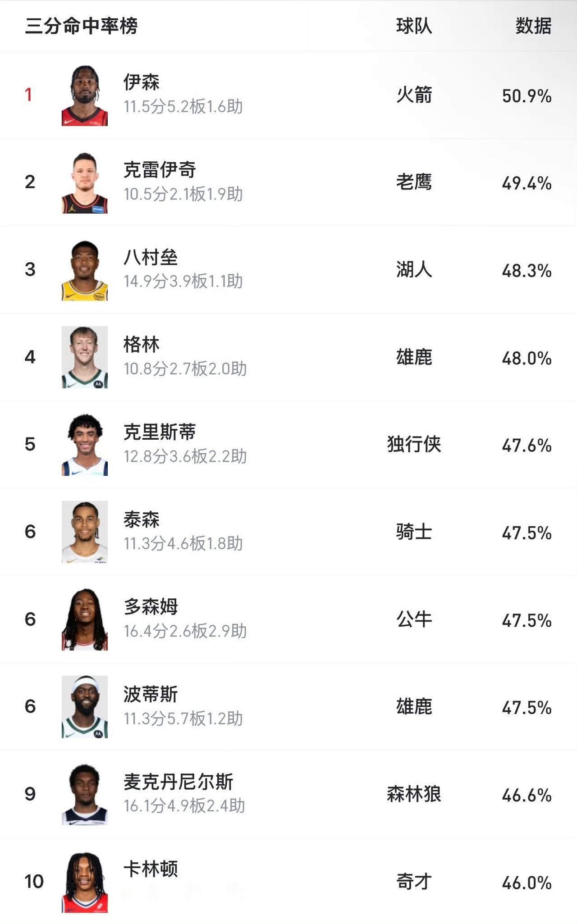Open player name 麦克丹尼尔斯
577x924 pixels.
coord(179,782)
